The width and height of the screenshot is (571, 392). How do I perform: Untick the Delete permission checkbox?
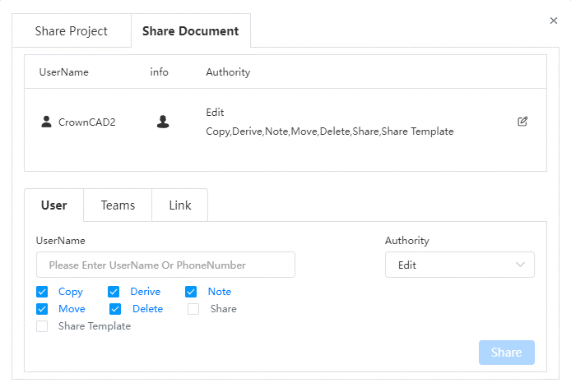[115, 309]
